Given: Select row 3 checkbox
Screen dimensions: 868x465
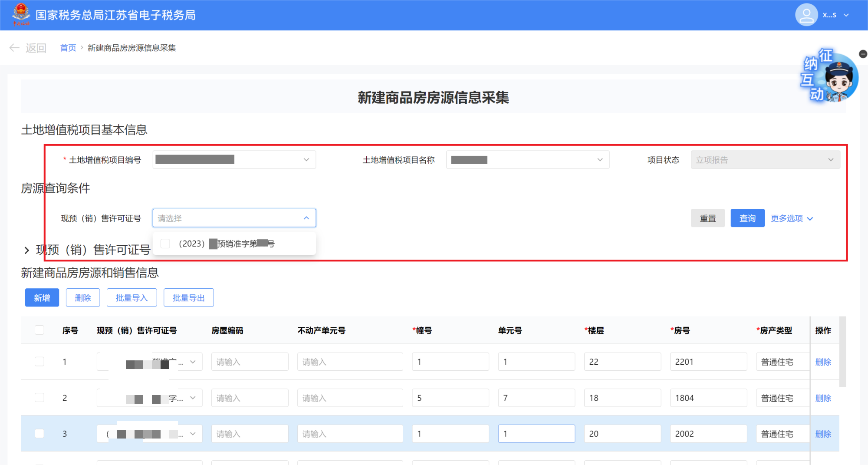Looking at the screenshot, I should pos(39,434).
